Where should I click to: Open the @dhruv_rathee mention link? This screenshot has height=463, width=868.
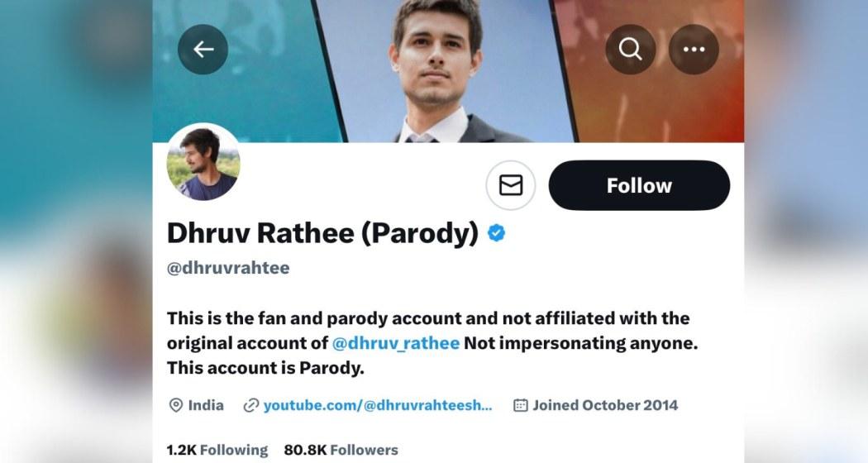click(x=395, y=343)
